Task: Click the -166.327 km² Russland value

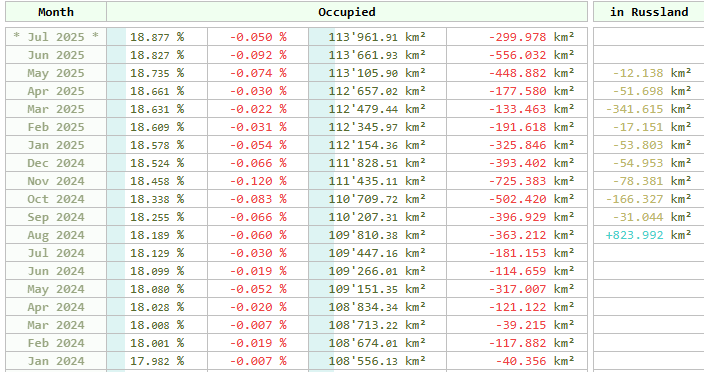Action: [x=649, y=199]
